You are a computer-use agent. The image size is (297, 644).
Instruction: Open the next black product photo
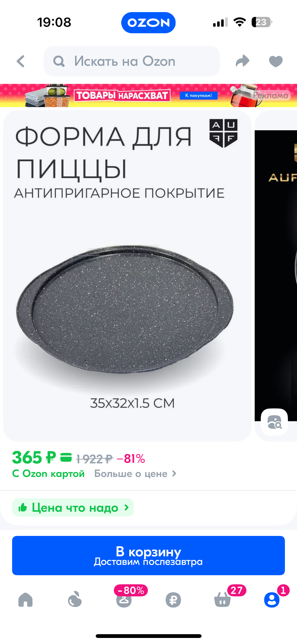point(276,276)
